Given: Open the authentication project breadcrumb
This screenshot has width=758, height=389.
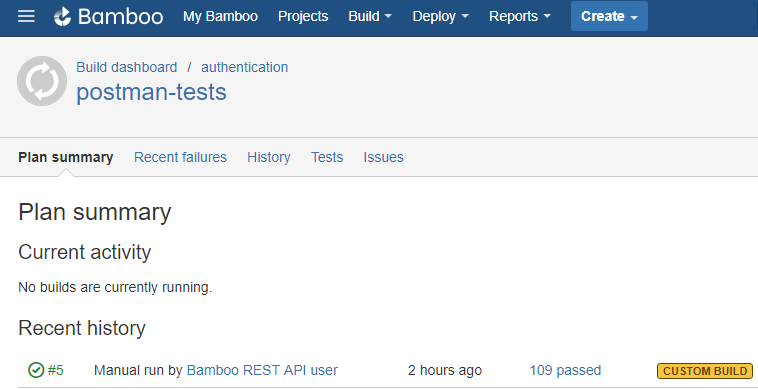Looking at the screenshot, I should coord(245,67).
